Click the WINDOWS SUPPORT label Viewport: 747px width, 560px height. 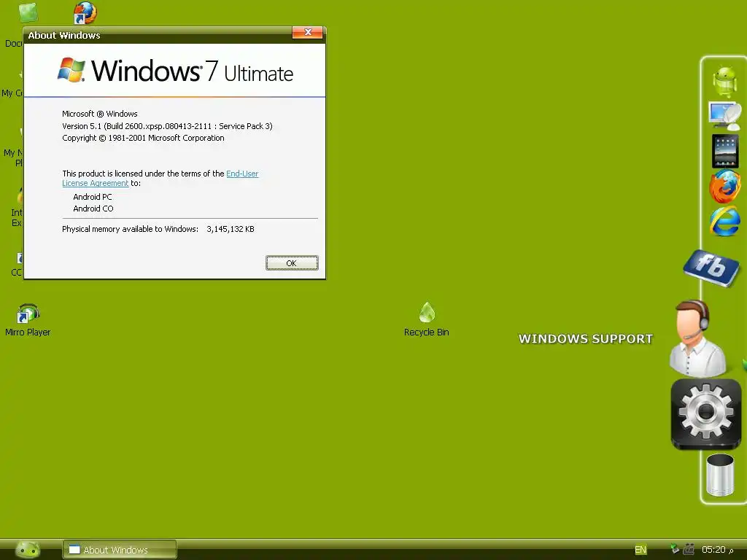click(586, 338)
